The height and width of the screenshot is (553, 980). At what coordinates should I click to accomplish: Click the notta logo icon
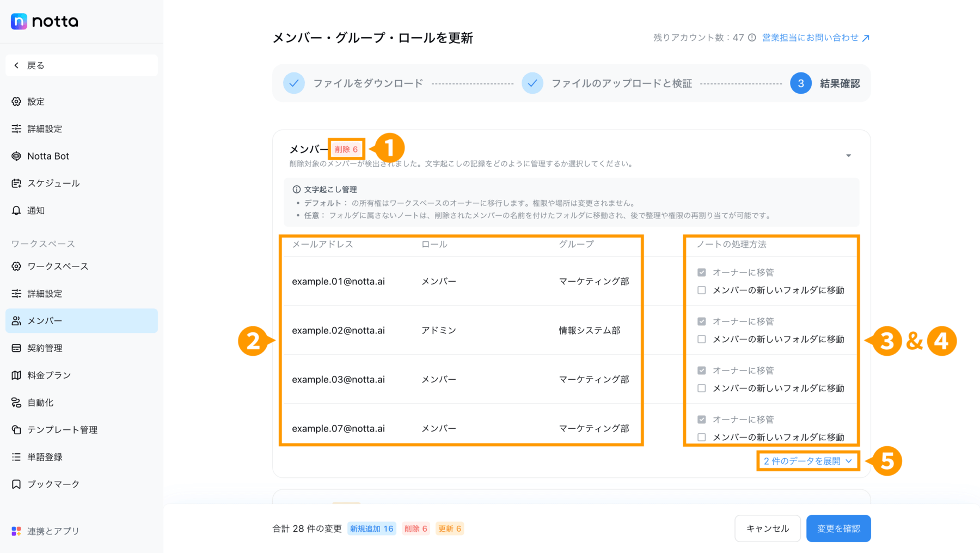tap(19, 21)
